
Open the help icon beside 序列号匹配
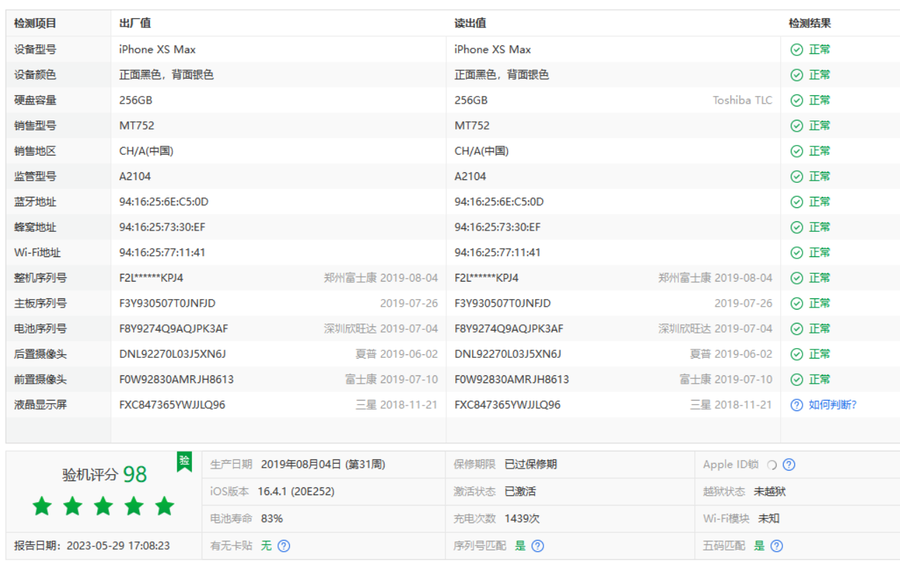537,546
